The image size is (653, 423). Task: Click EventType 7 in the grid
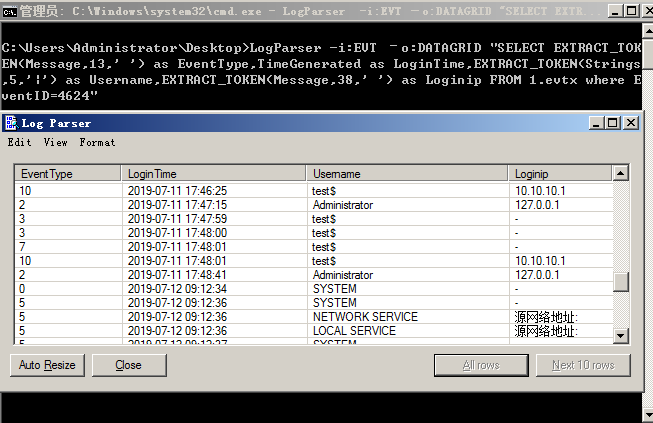[x=68, y=247]
